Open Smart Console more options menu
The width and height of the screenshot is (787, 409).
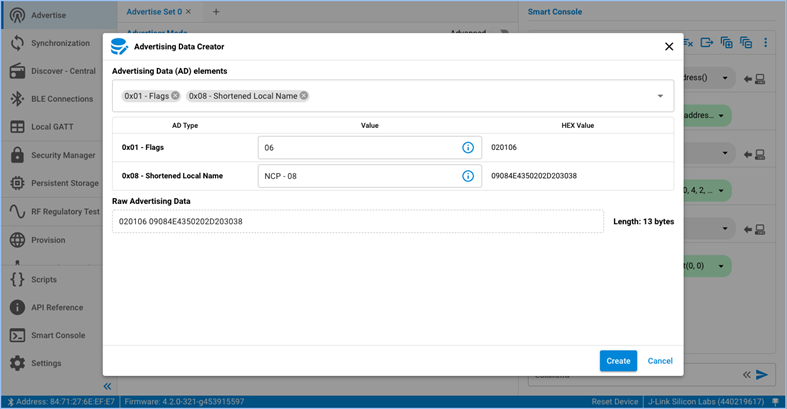(x=766, y=43)
